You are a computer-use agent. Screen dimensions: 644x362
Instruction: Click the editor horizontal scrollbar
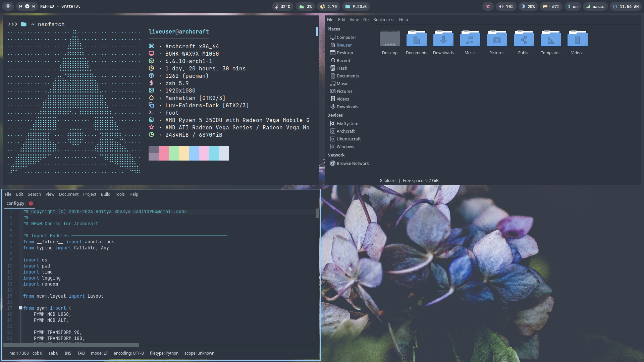[71, 345]
